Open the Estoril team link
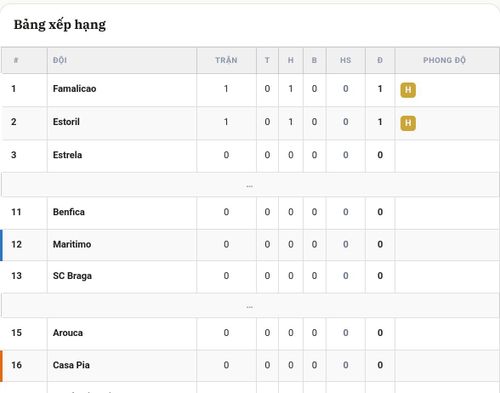Screen dimensions: 500x393 (x=66, y=122)
